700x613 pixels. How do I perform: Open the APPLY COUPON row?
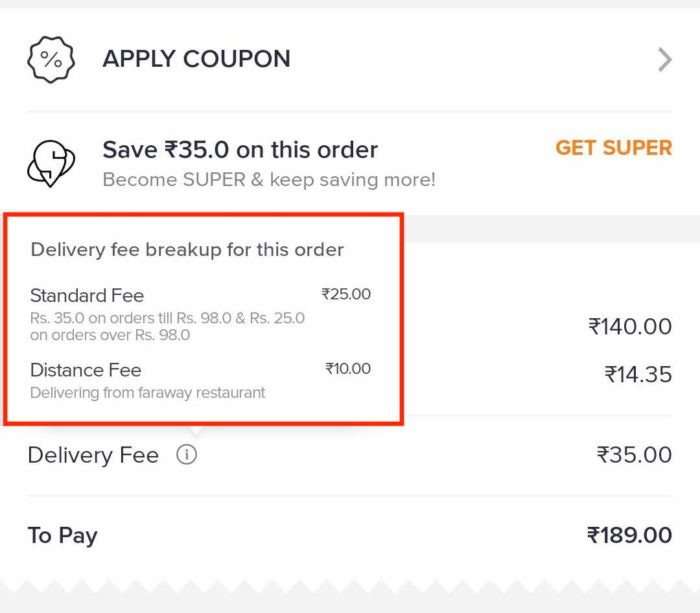(x=350, y=59)
